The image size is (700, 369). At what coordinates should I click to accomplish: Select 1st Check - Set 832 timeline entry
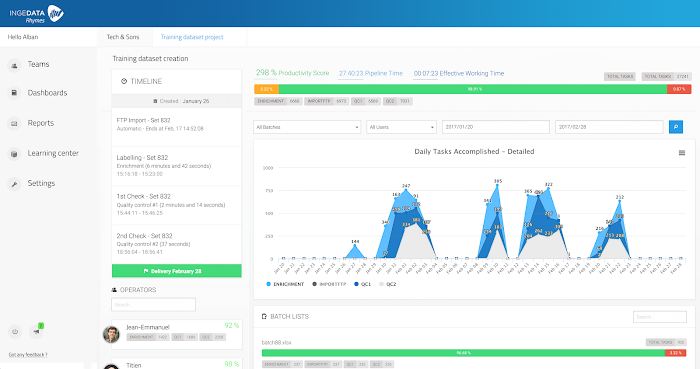pos(177,205)
